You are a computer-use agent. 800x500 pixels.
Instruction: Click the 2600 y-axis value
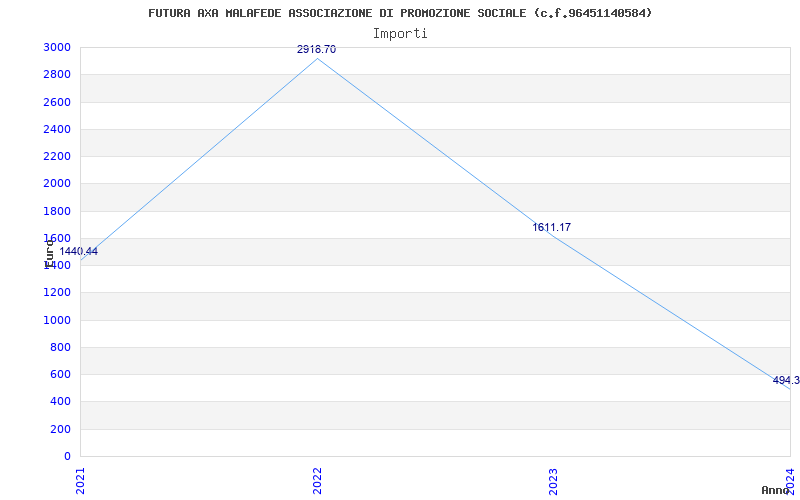[x=57, y=103]
